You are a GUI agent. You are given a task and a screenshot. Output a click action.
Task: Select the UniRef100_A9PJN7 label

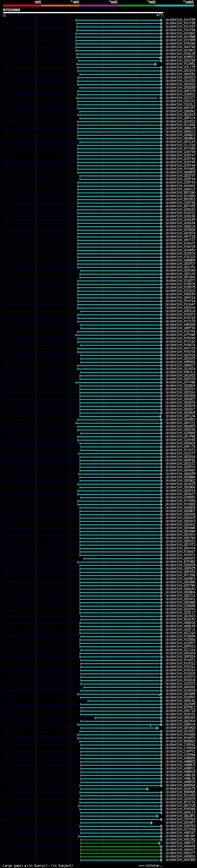(x=180, y=836)
